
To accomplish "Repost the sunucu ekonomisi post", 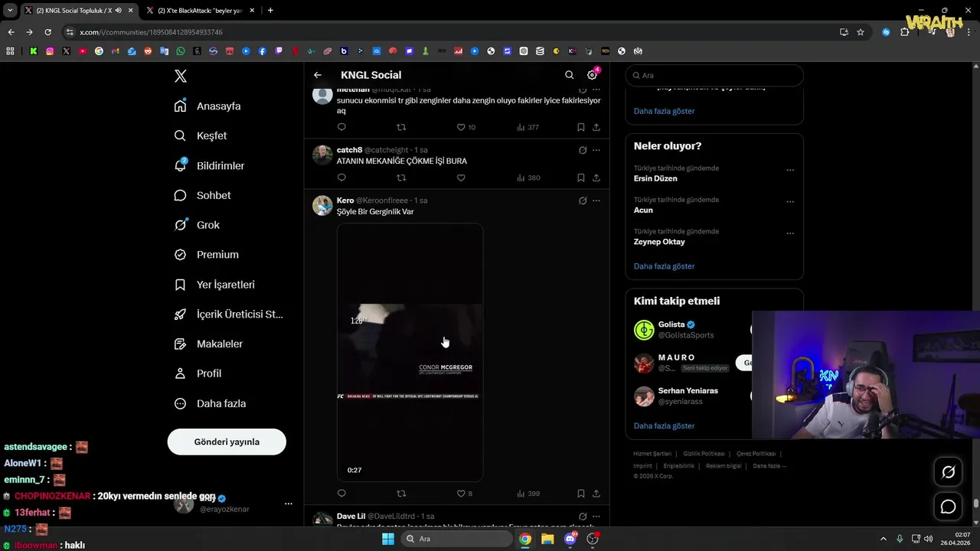I will (x=401, y=127).
